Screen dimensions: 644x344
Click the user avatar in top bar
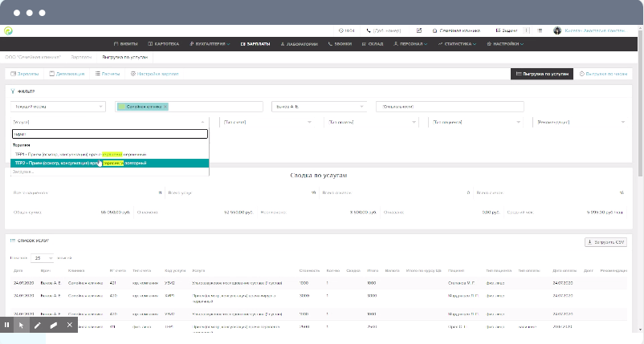tap(557, 30)
